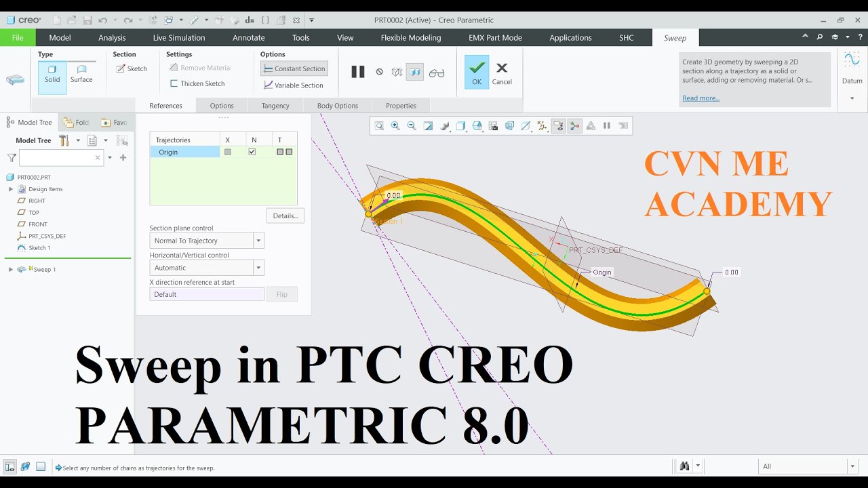Click the green OK checkmark button

point(477,73)
